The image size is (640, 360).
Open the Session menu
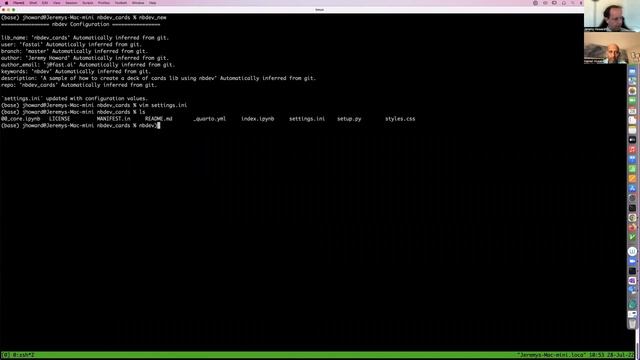tap(71, 3)
